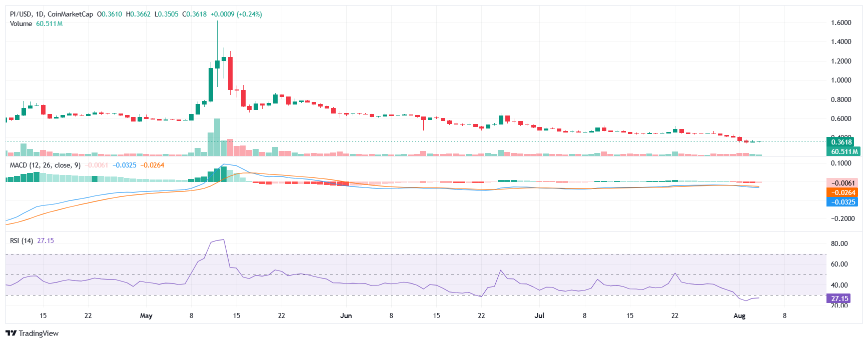Click the orange −0.0264 signal scale tag
The width and height of the screenshot is (868, 343).
[842, 192]
